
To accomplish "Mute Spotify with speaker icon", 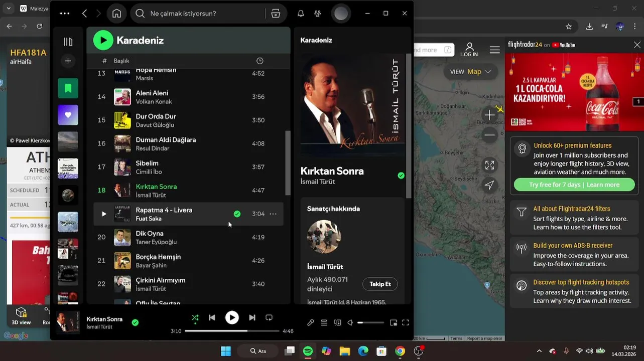I will [350, 323].
